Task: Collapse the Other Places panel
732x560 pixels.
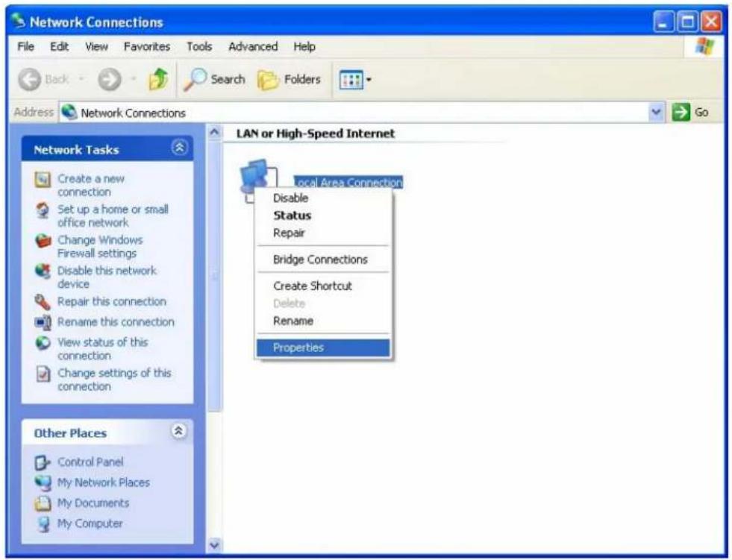Action: (x=178, y=431)
